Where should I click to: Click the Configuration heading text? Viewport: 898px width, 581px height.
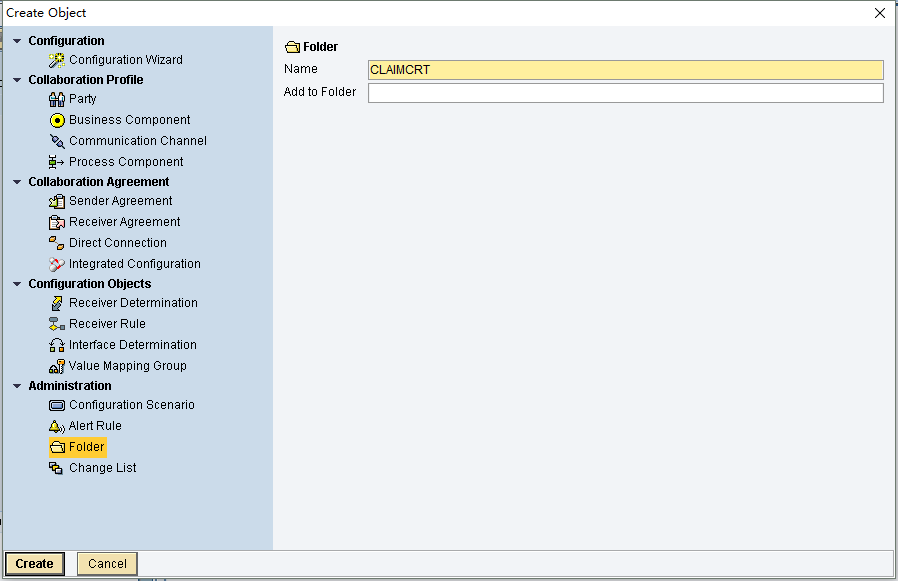[x=66, y=41]
